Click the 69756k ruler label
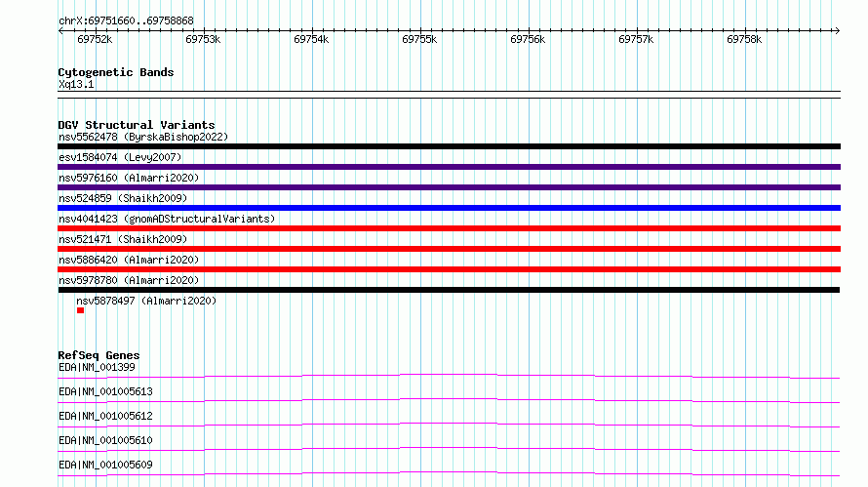 tap(528, 39)
